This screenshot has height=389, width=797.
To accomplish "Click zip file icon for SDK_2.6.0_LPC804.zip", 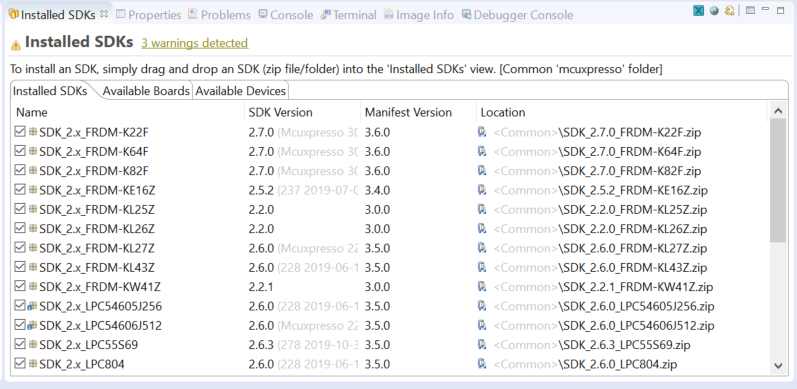I will (x=482, y=364).
